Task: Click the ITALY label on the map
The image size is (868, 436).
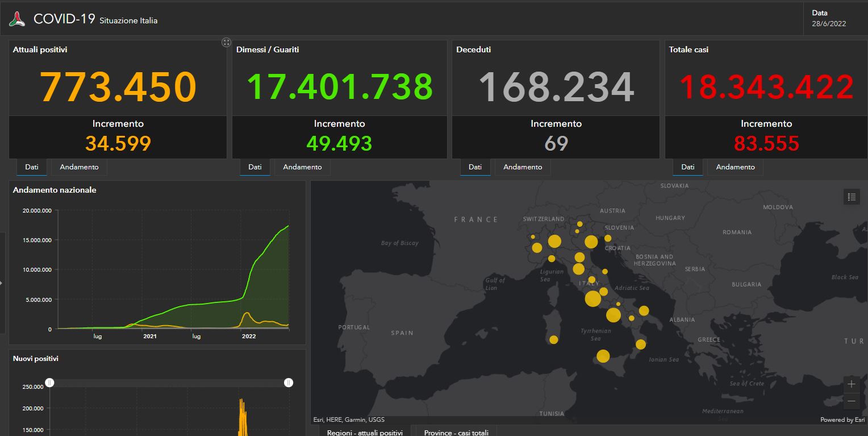Action: [x=589, y=283]
